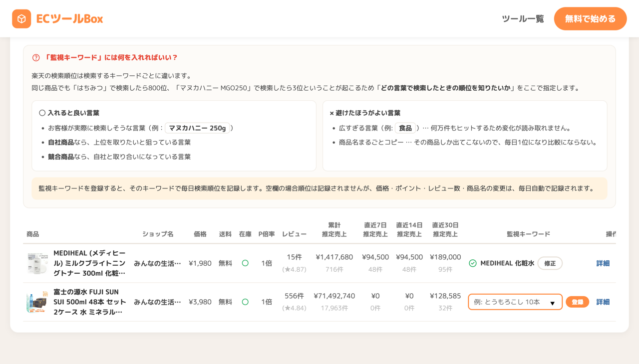The image size is (639, 364).
Task: Click the レビュー column header
Action: (294, 234)
